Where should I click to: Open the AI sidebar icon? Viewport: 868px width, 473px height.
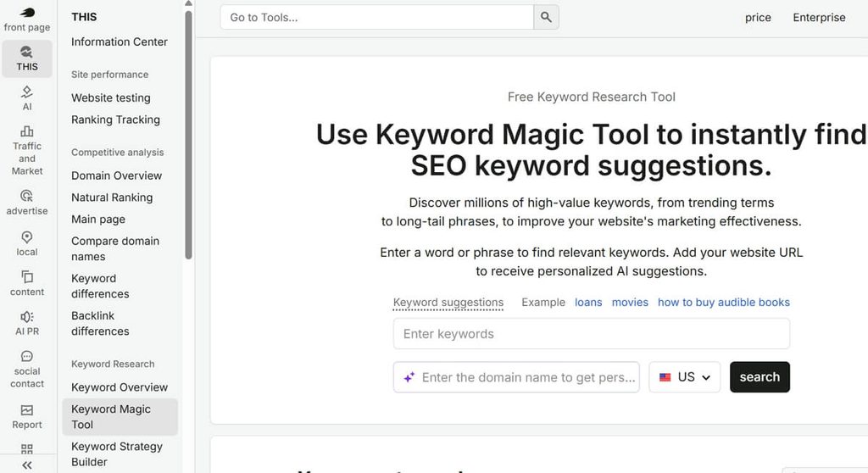[26, 92]
